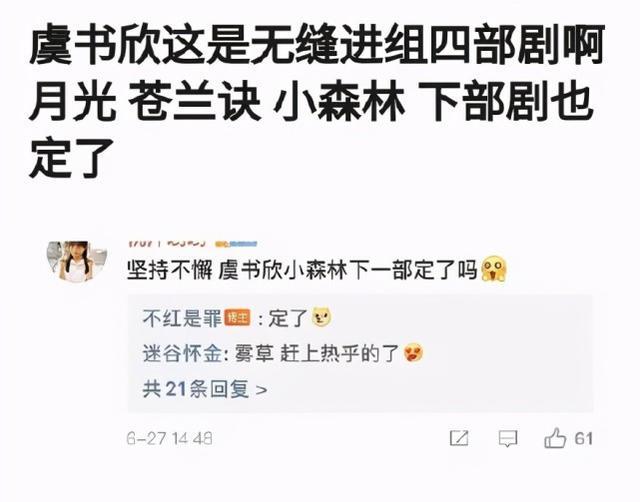This screenshot has height=502, width=640.
Task: Click the shocked face emoji
Action: pos(494,269)
